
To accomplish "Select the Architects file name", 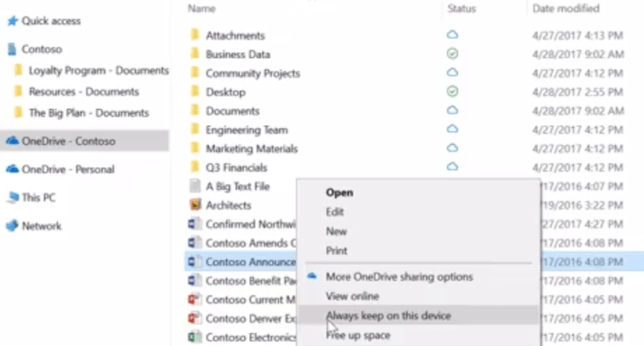I will point(228,205).
